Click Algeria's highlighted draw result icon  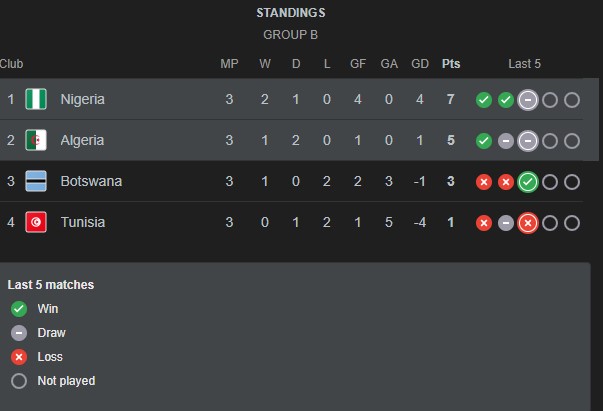pos(528,140)
